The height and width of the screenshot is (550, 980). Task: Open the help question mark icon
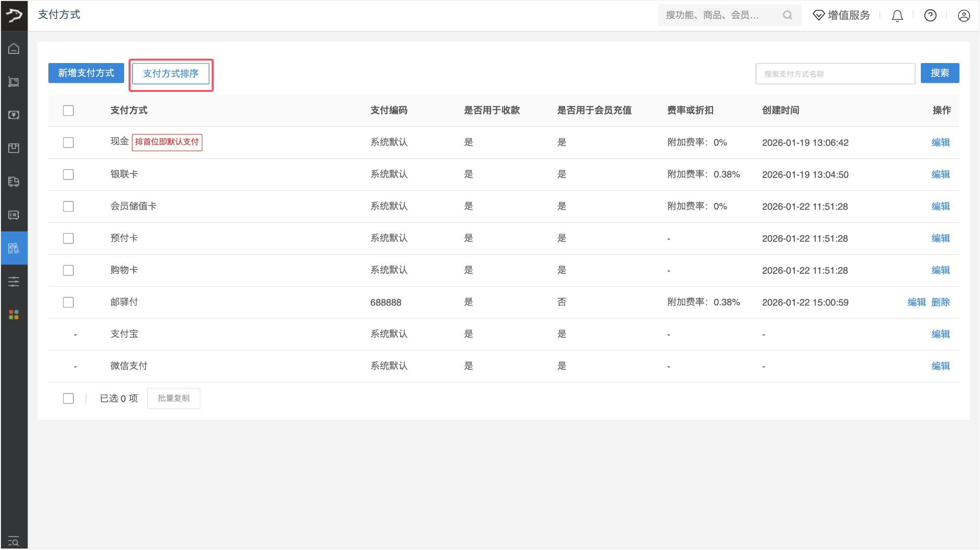pyautogui.click(x=930, y=16)
